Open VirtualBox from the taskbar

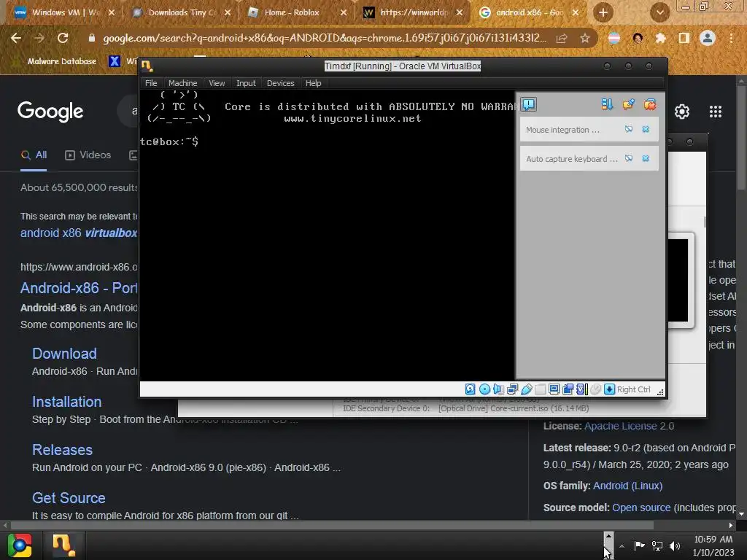tap(63, 545)
